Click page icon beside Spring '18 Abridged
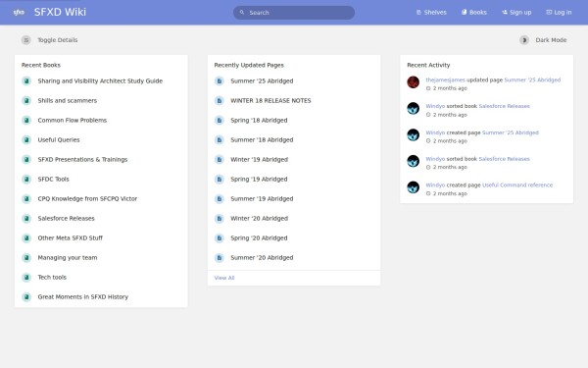 (x=220, y=120)
